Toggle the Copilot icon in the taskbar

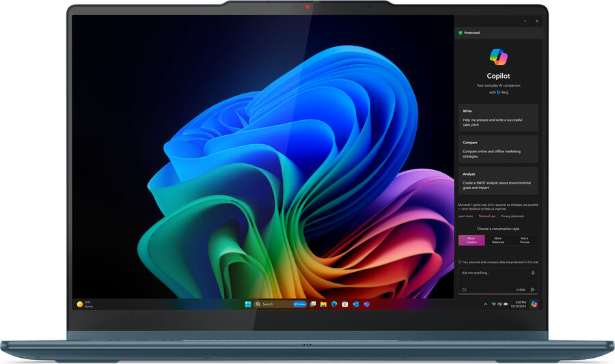[534, 304]
